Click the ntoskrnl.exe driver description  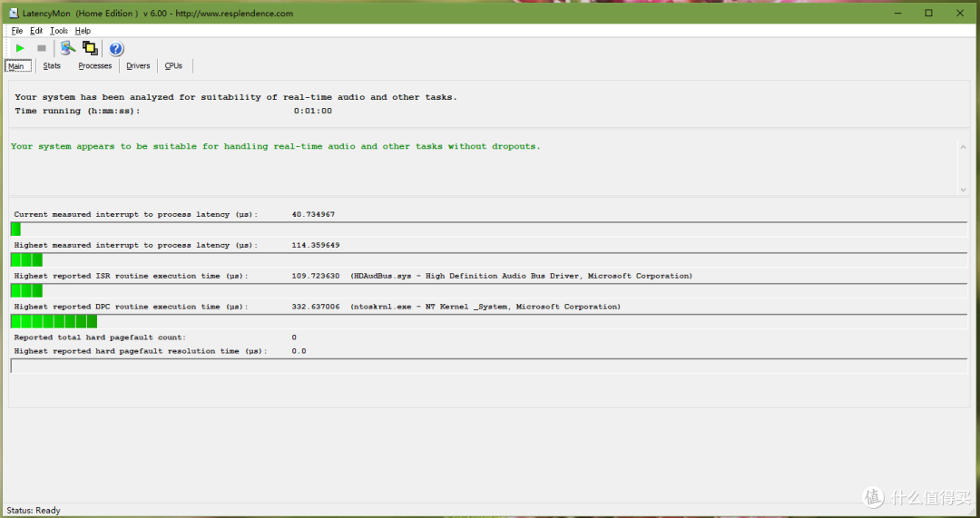(485, 307)
